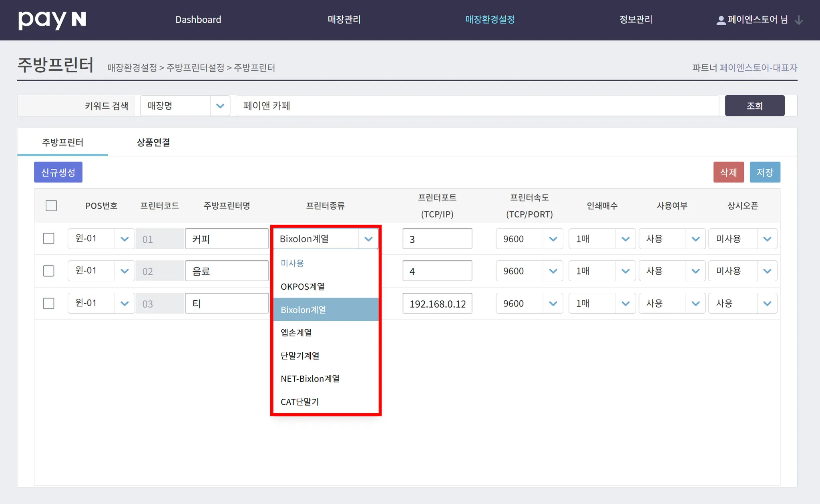Click the user profile icon in header
This screenshot has width=820, height=504.
721,20
